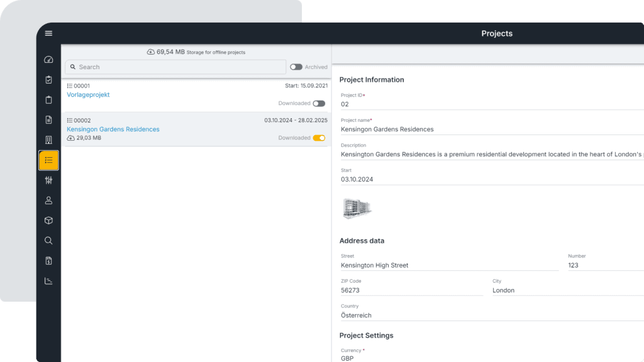Open the settings sliders icon in sidebar
This screenshot has width=644, height=362.
pos(48,180)
